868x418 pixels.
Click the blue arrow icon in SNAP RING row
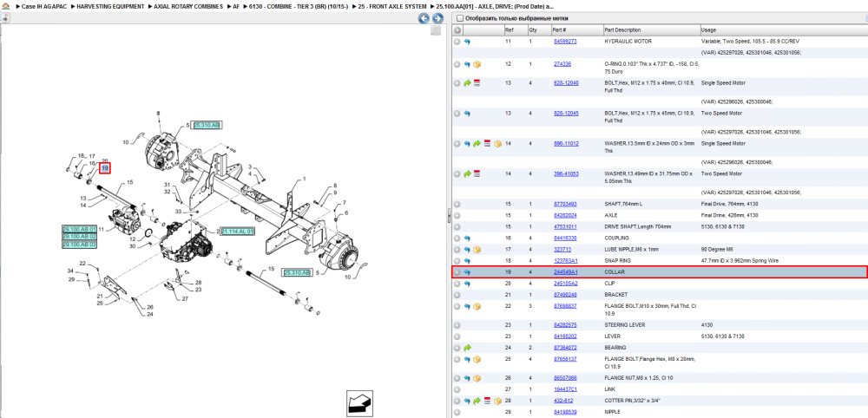point(467,260)
